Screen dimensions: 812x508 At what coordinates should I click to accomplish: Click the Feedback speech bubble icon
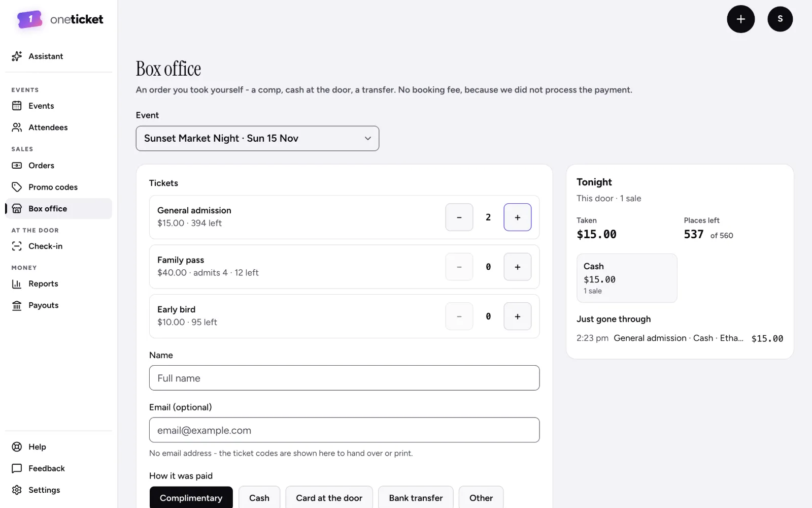pyautogui.click(x=17, y=468)
